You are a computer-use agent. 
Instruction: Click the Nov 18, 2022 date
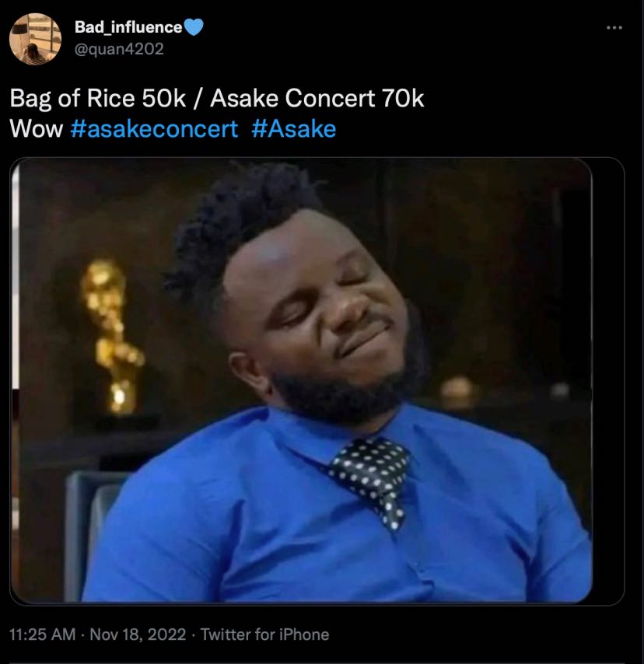pyautogui.click(x=138, y=634)
